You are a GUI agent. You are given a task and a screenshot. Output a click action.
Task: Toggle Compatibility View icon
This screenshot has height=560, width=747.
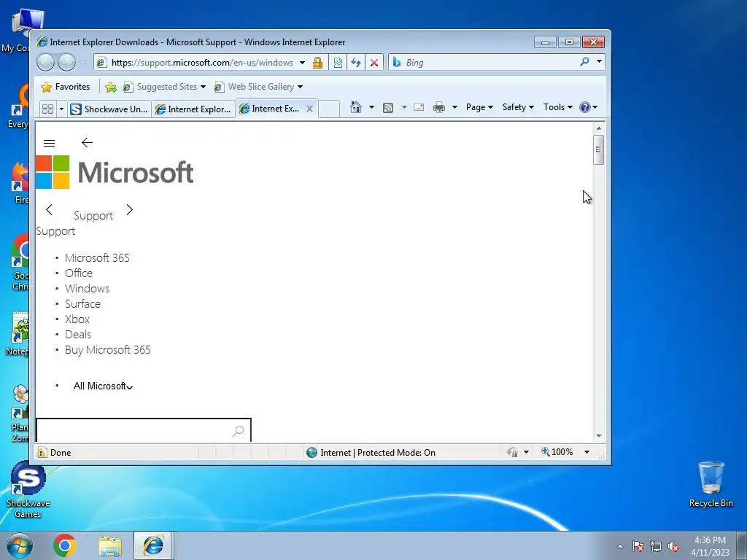[338, 63]
